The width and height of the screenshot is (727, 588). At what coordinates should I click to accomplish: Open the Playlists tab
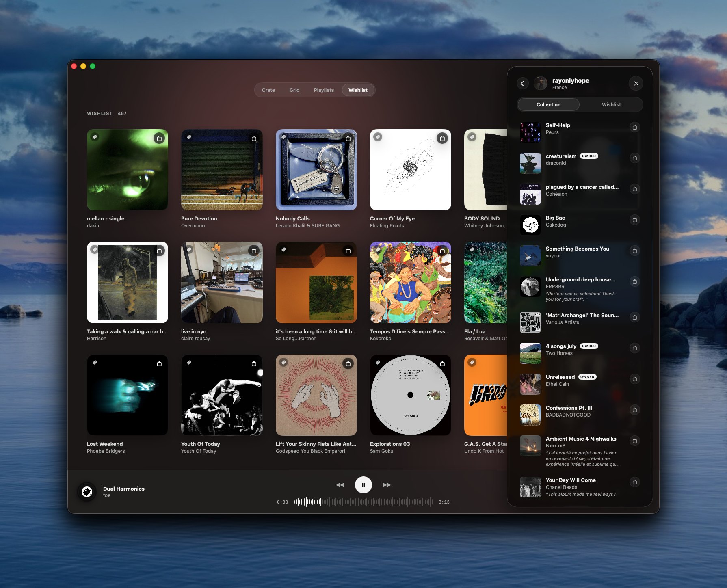[x=324, y=90]
